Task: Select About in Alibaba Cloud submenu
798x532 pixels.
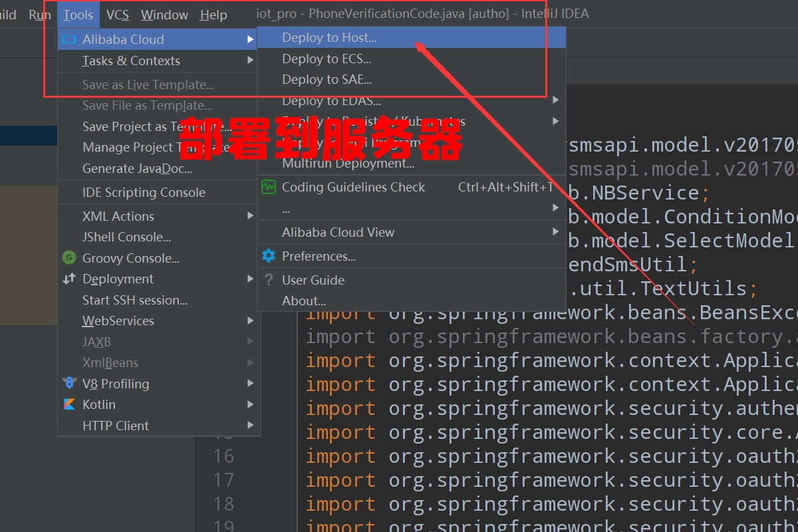Action: coord(411,301)
